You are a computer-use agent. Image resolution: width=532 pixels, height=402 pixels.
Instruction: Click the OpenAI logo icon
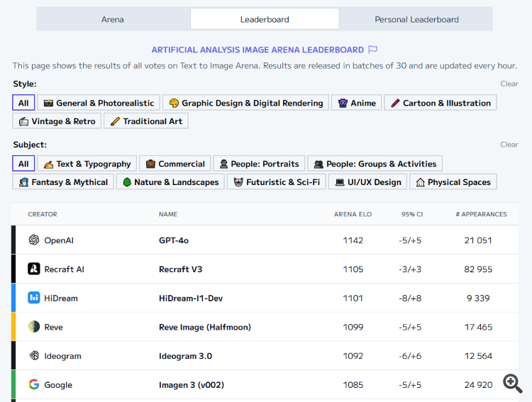click(x=34, y=240)
